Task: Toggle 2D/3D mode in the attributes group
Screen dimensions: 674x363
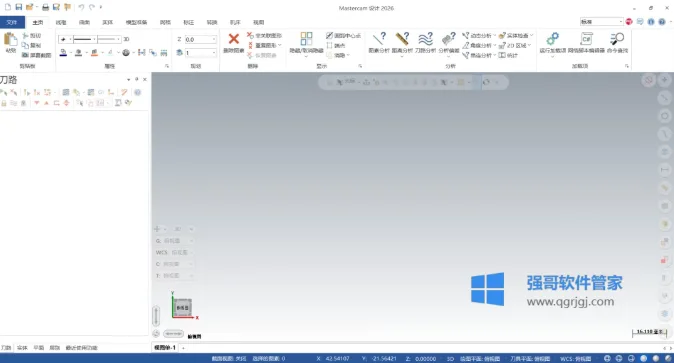Action: click(x=126, y=39)
